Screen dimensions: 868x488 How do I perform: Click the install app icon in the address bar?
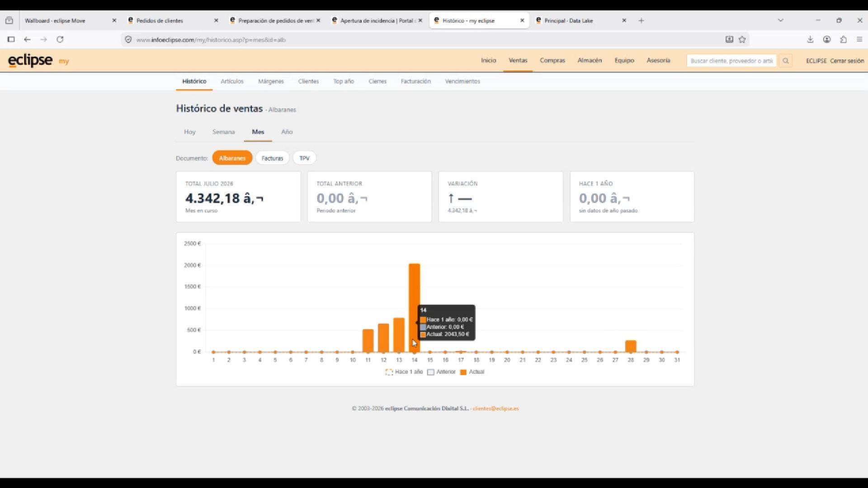[x=729, y=39]
